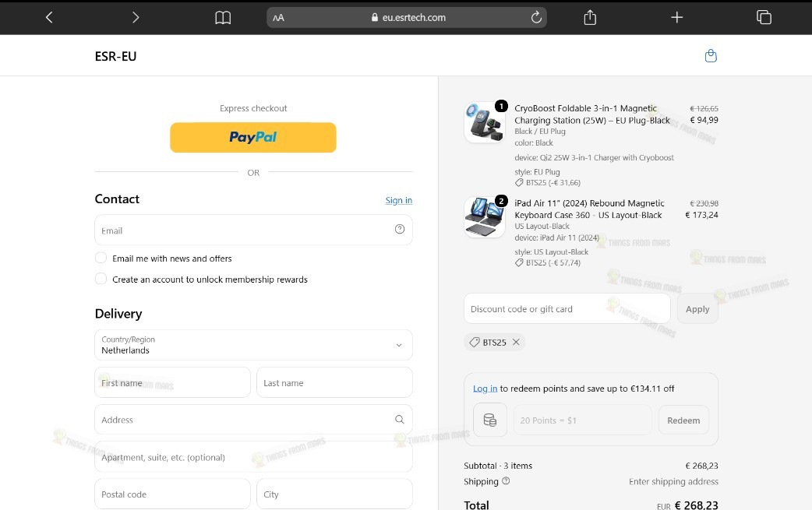The width and height of the screenshot is (812, 510).
Task: Click the points coins icon
Action: [490, 420]
